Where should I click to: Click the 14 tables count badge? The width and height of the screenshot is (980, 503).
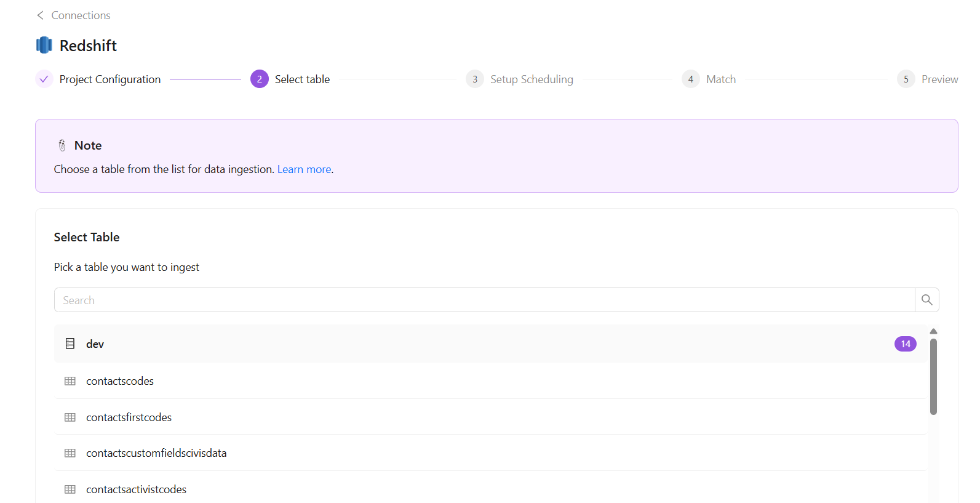click(x=905, y=344)
